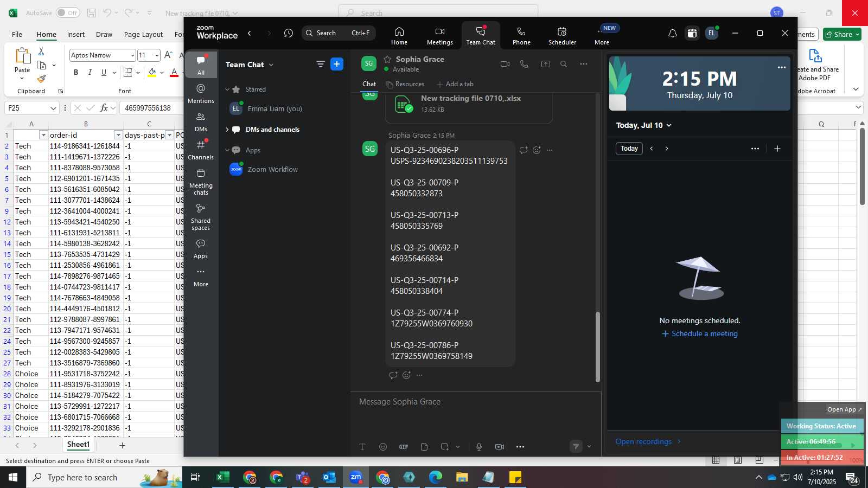Open Mentions in the Zoom sidebar
This screenshot has width=868, height=488.
click(x=201, y=93)
